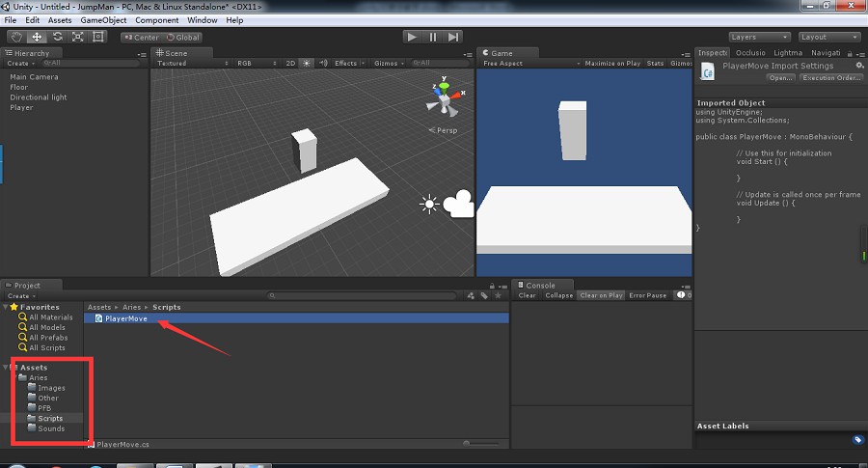Select the Hand tool
This screenshot has height=468, width=868.
(x=16, y=37)
